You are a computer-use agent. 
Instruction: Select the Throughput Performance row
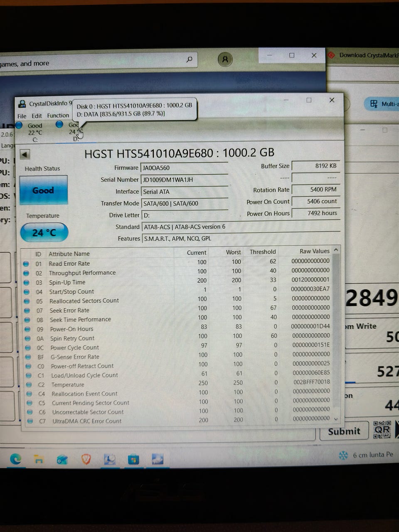(177, 272)
